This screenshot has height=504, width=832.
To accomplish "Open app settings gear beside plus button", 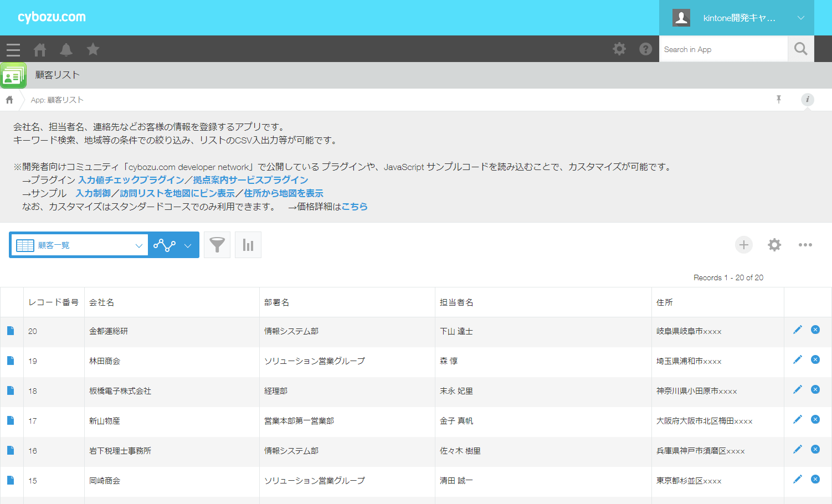I will point(774,245).
